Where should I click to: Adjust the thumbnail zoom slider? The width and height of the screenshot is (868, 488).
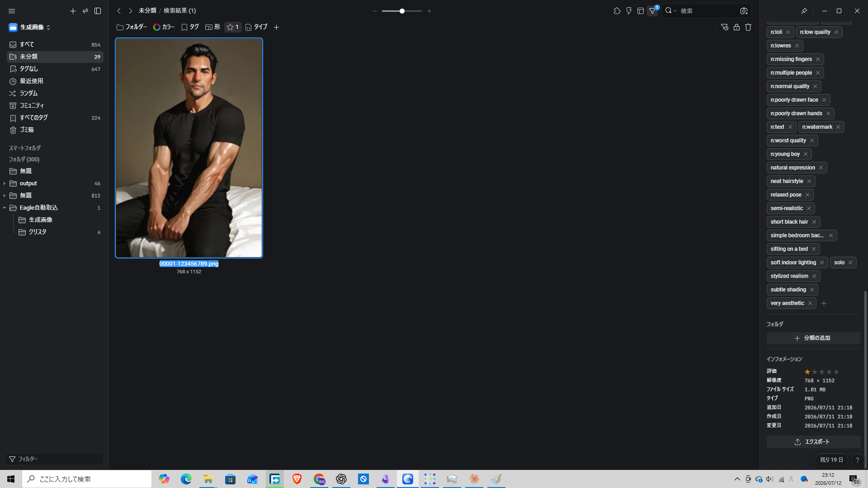point(402,11)
